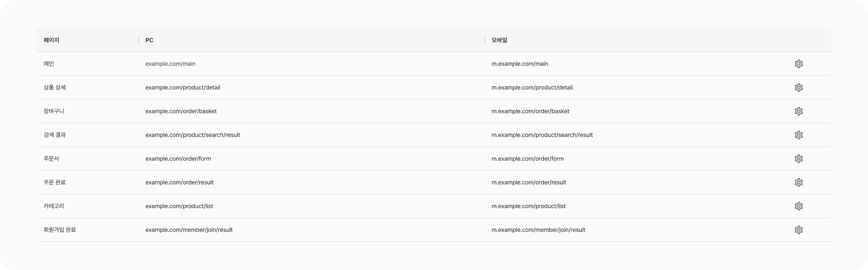Viewport: 868px width, 270px height.
Task: Open 장바구니 row settings gear
Action: 798,111
